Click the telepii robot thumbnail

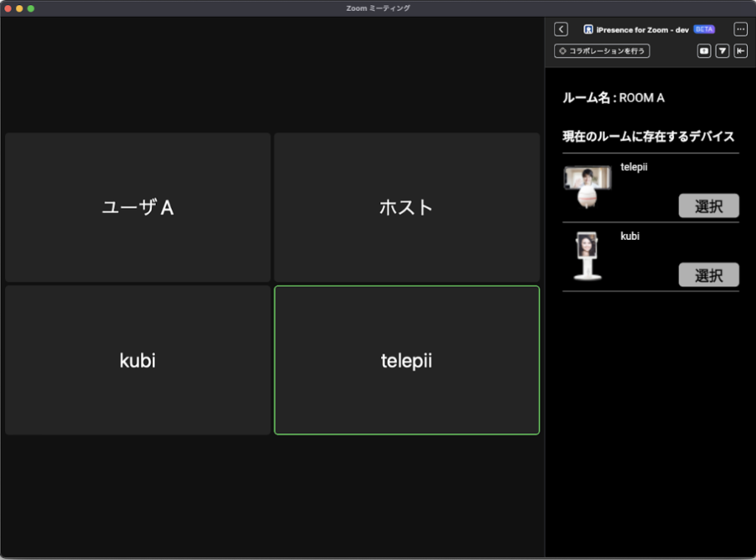tap(587, 187)
